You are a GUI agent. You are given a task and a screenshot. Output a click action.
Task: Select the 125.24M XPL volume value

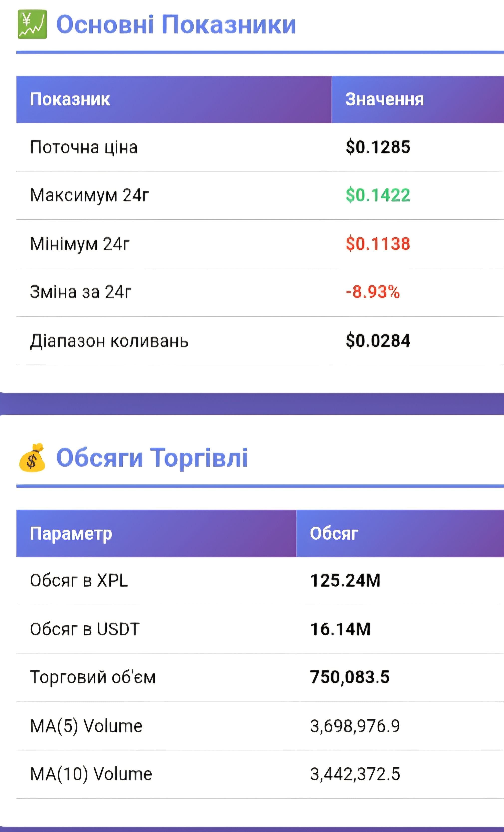(345, 581)
